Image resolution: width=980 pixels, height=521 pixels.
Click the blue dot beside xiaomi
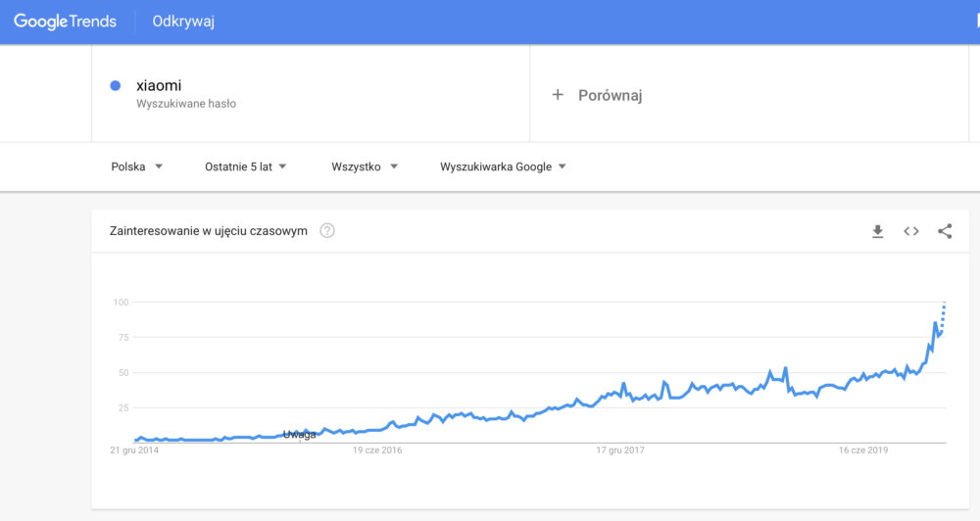[x=115, y=85]
